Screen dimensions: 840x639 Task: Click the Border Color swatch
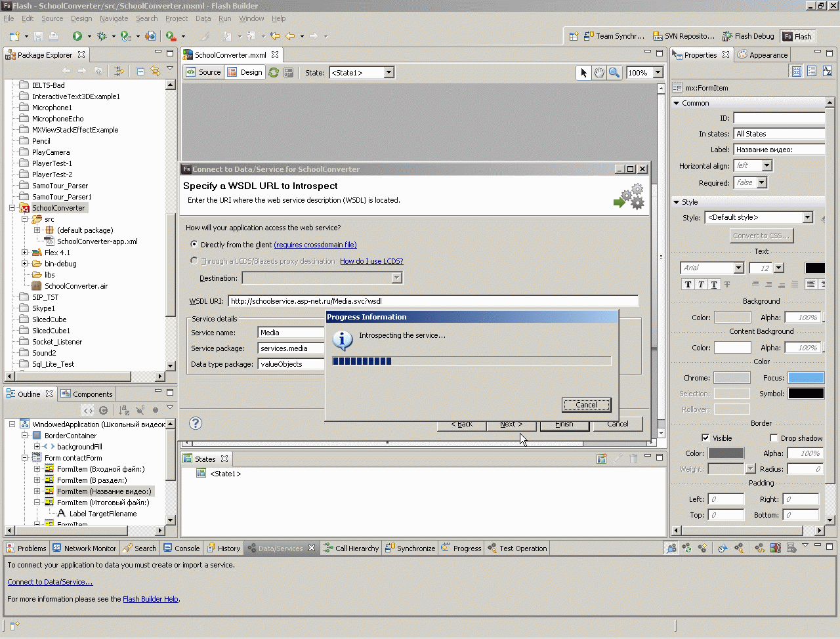[x=726, y=453]
